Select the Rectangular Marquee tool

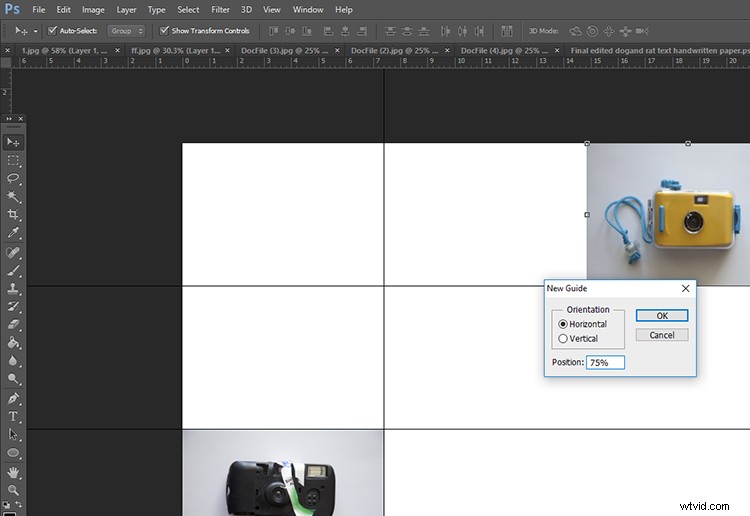13,160
